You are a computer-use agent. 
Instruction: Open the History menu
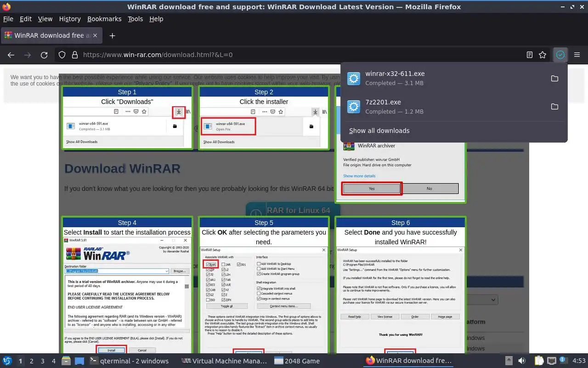click(70, 19)
